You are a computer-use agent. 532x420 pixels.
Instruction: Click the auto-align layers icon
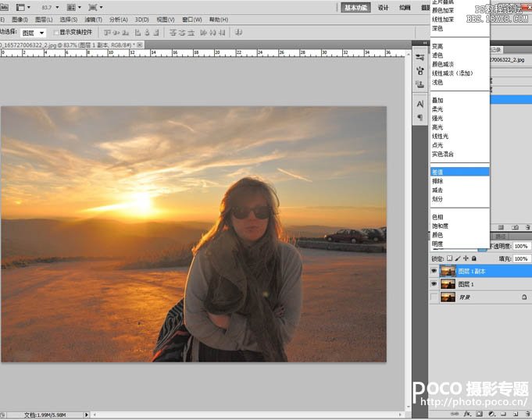pyautogui.click(x=239, y=33)
